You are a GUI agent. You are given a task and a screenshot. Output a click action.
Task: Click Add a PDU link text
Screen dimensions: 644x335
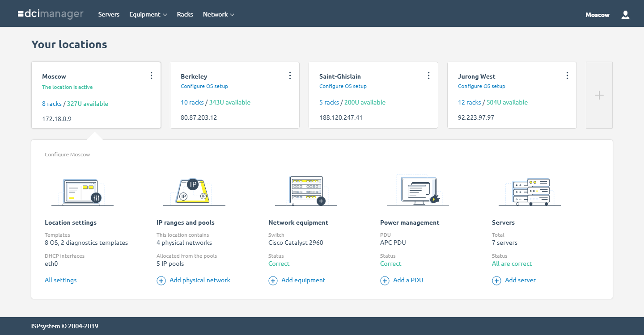tap(408, 280)
